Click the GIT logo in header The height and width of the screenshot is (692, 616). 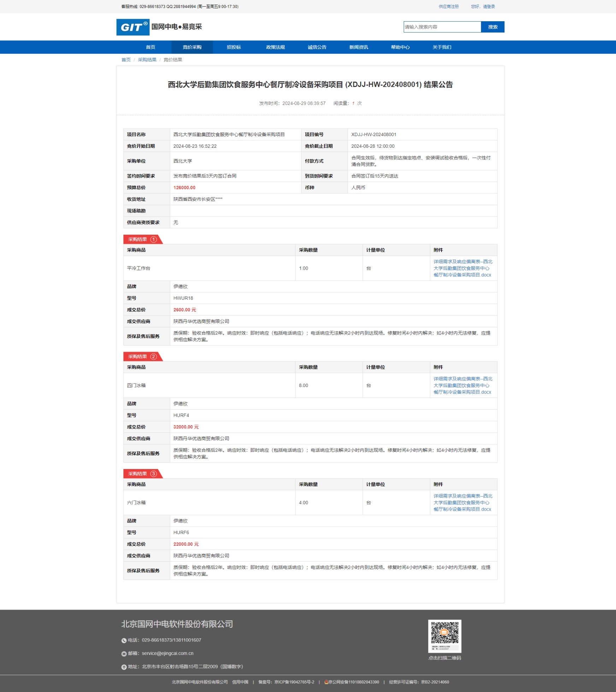(133, 27)
